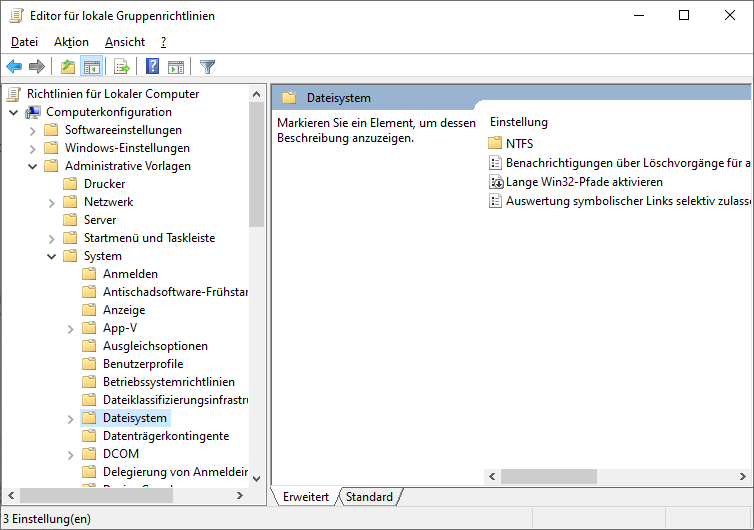Open the Aktion menu
Image resolution: width=754 pixels, height=530 pixels.
71,42
